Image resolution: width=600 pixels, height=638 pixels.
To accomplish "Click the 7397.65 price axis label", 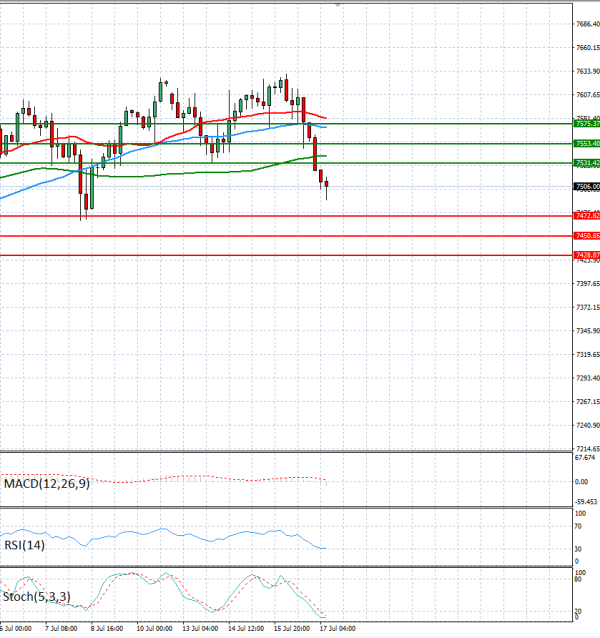I will (x=588, y=284).
